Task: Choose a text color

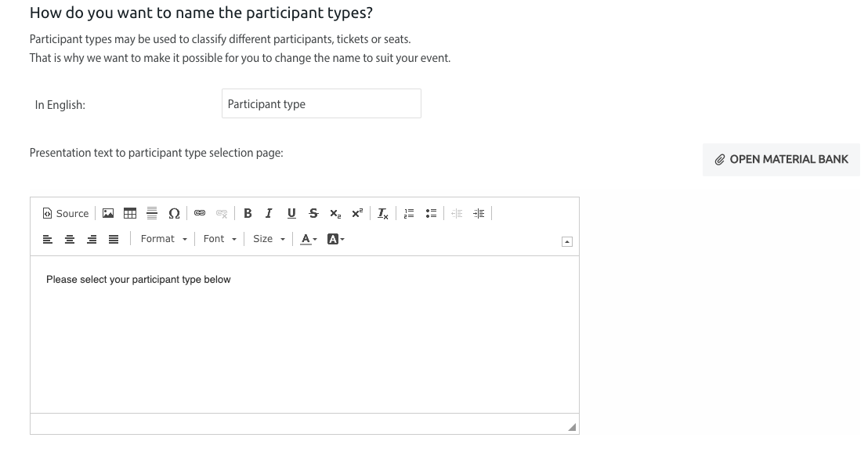Action: (309, 239)
